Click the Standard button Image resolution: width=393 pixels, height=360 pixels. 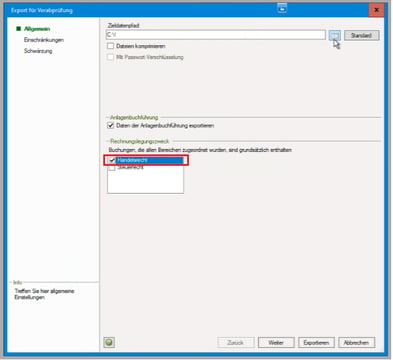pyautogui.click(x=361, y=35)
